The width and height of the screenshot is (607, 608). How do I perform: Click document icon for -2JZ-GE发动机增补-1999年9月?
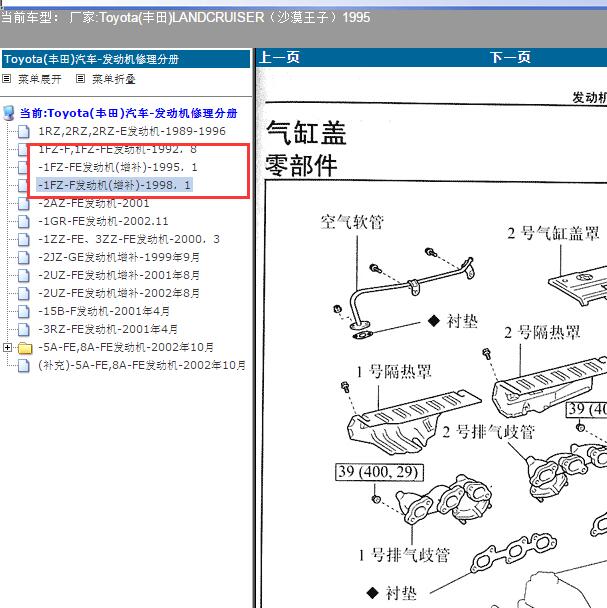pyautogui.click(x=24, y=257)
